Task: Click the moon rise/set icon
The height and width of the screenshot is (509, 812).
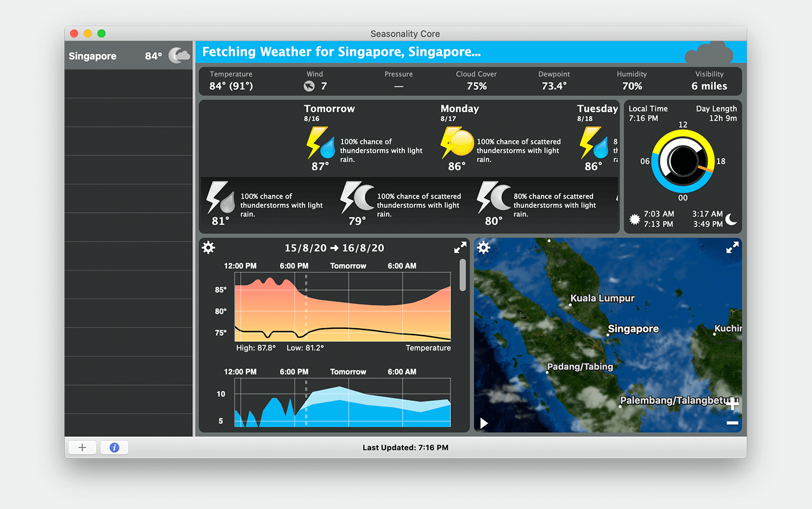Action: coord(731,219)
